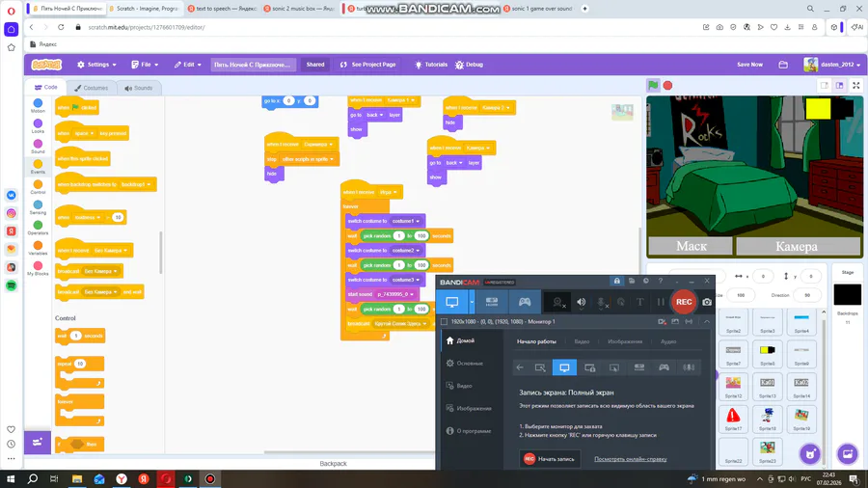Toggle Bandicam microphone
Viewport: 868px width, 488px height.
[x=601, y=302]
